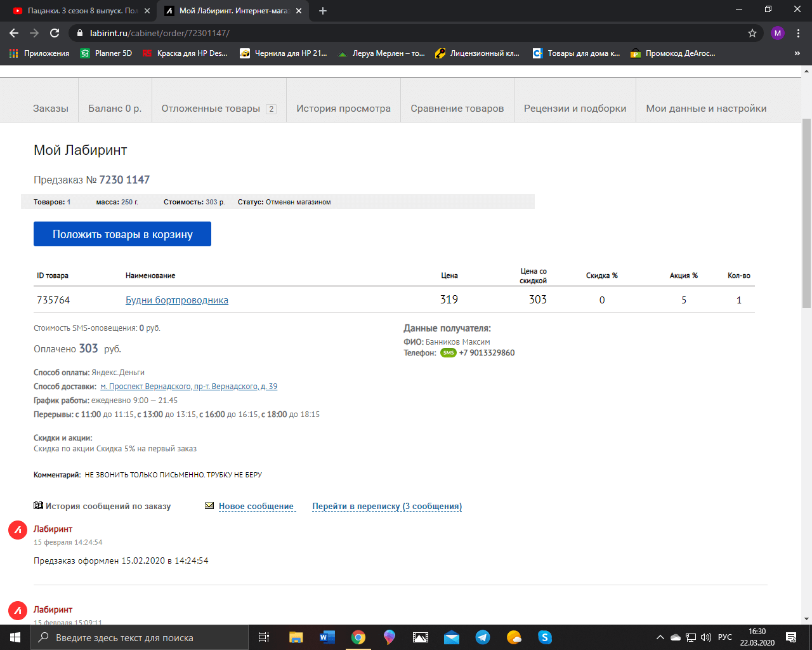Screen dimensions: 812x650
Task: Open a new browser tab
Action: 323,11
